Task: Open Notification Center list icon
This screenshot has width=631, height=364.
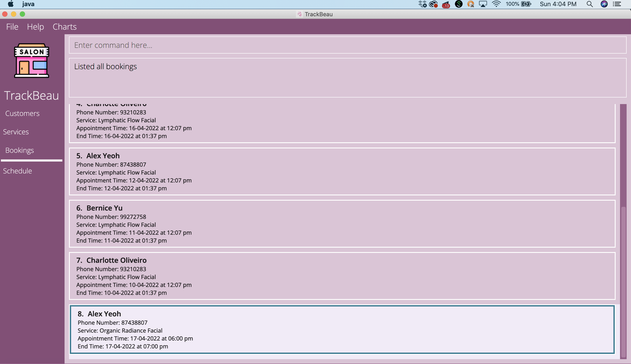Action: click(x=617, y=4)
